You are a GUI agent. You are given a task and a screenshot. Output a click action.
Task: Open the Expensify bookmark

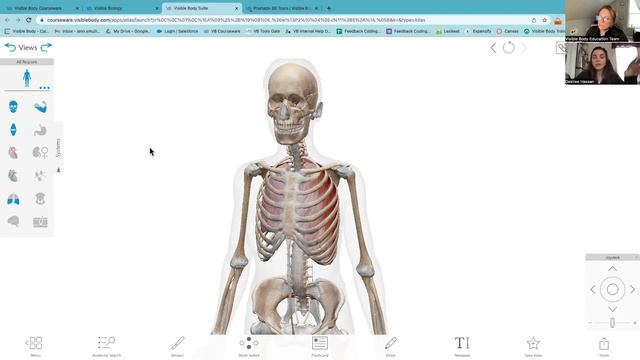(x=479, y=31)
